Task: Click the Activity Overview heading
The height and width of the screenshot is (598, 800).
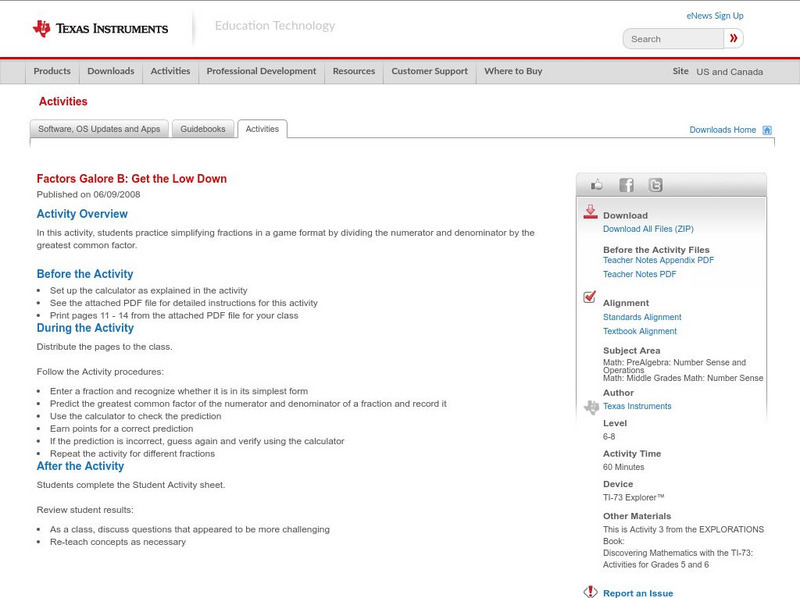Action: [x=82, y=214]
